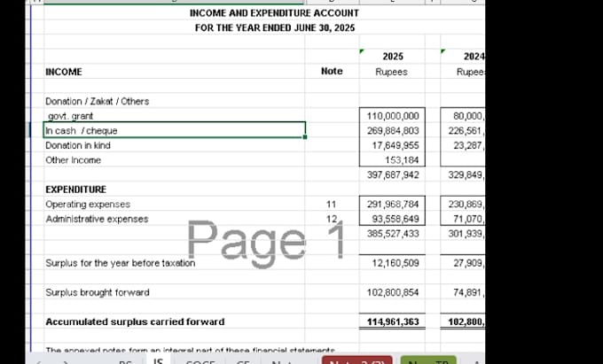Select the 153,184 other income value
The width and height of the screenshot is (603, 364).
click(x=392, y=160)
